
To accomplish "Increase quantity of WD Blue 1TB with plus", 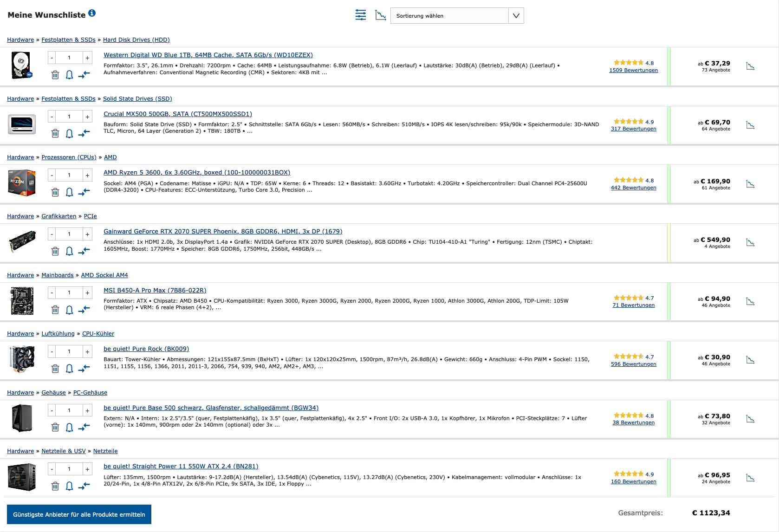I will point(87,58).
